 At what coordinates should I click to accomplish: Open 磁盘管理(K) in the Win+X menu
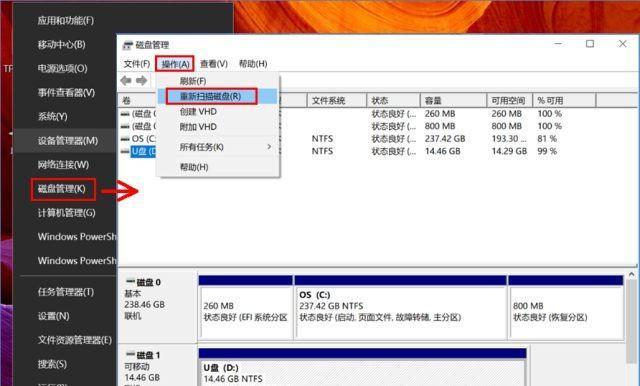point(62,189)
